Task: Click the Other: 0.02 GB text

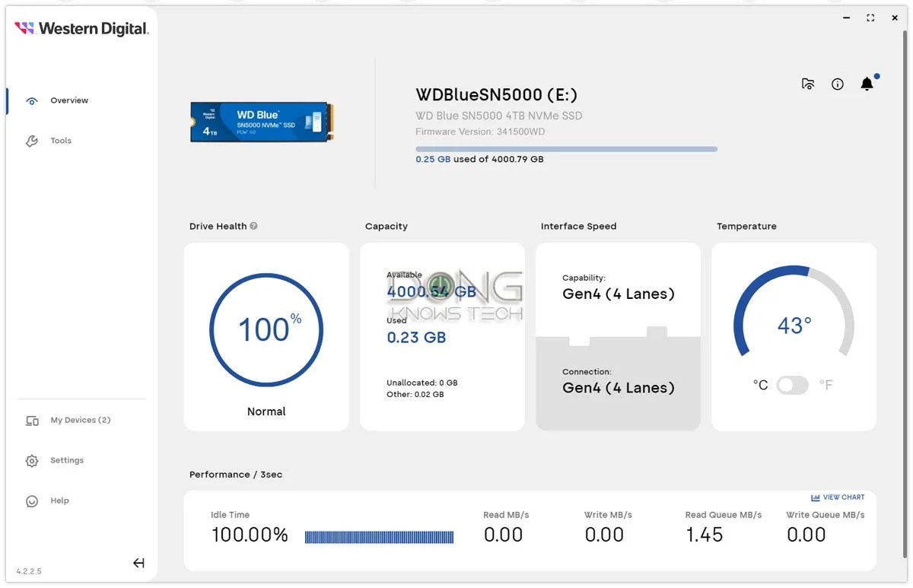Action: (x=415, y=395)
